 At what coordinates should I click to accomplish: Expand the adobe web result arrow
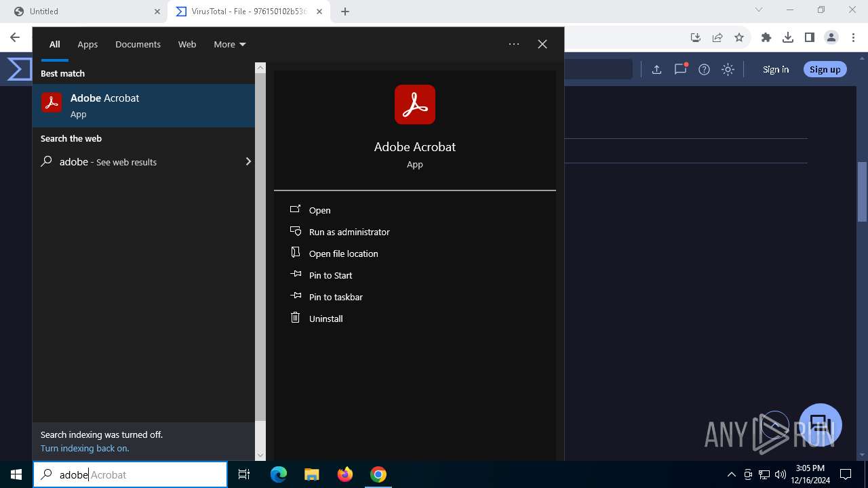point(248,161)
